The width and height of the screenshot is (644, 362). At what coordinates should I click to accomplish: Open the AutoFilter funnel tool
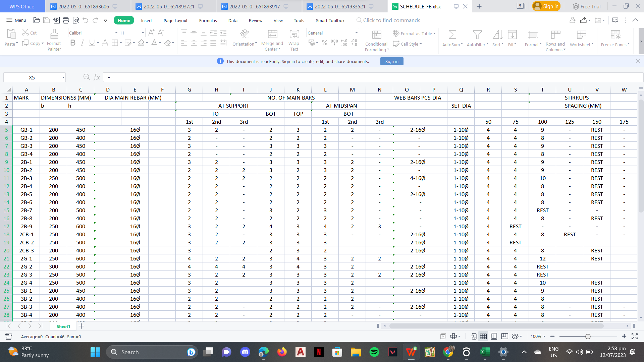click(x=477, y=35)
